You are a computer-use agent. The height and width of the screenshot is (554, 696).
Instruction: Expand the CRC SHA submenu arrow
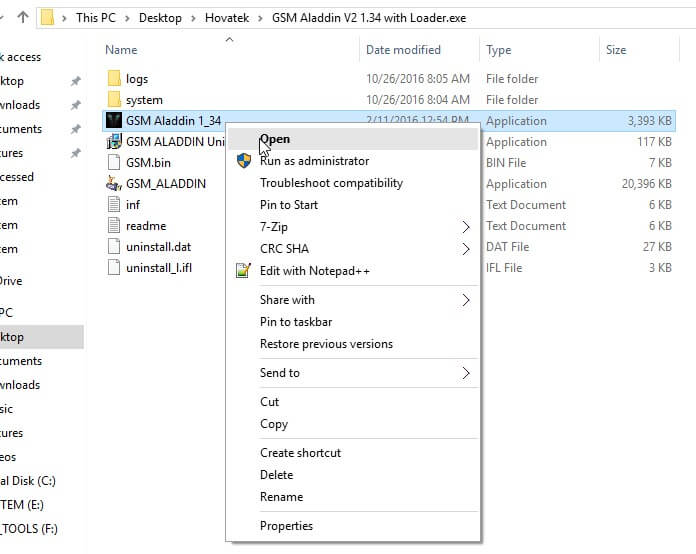[466, 249]
